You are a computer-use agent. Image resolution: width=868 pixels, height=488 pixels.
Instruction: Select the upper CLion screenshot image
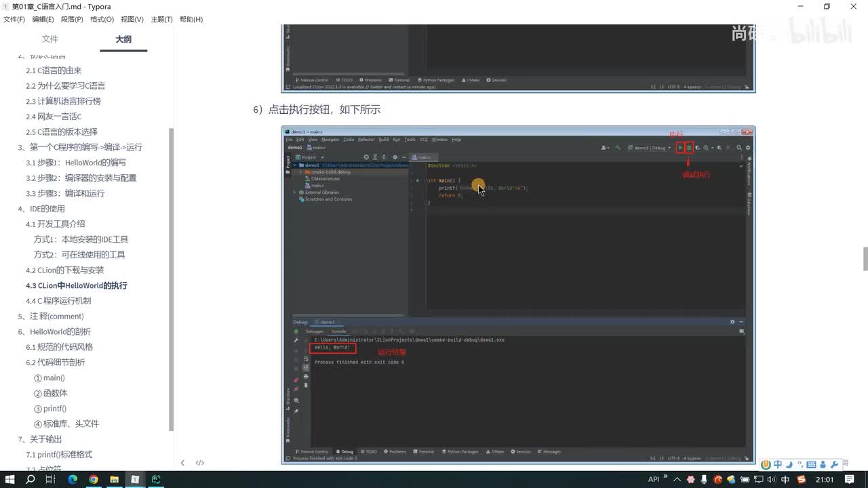(518, 58)
